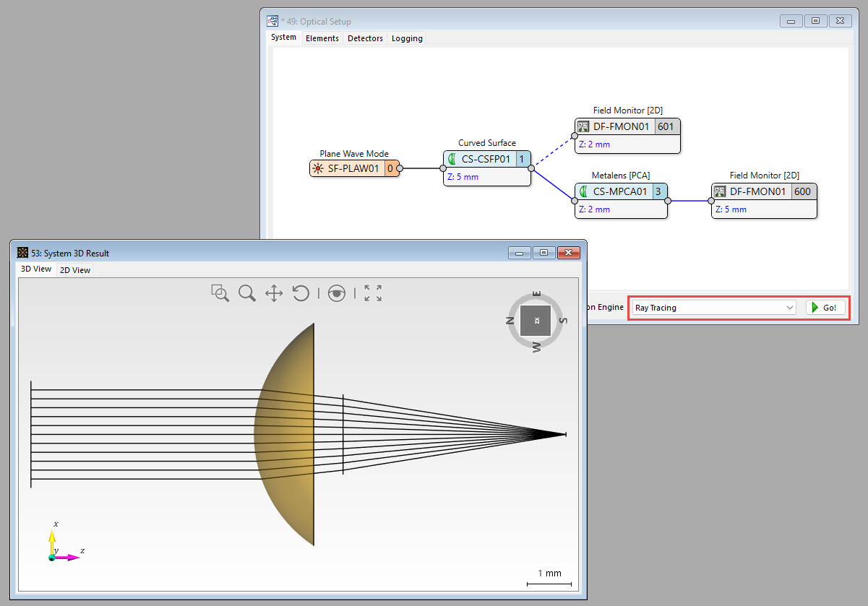Open the Detectors tab
The width and height of the screenshot is (868, 606).
(365, 38)
